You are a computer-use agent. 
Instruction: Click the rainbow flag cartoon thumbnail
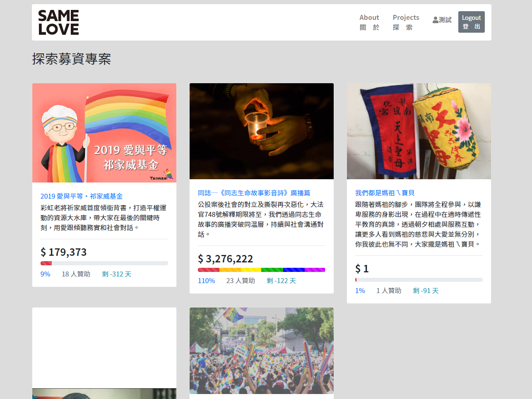click(104, 133)
